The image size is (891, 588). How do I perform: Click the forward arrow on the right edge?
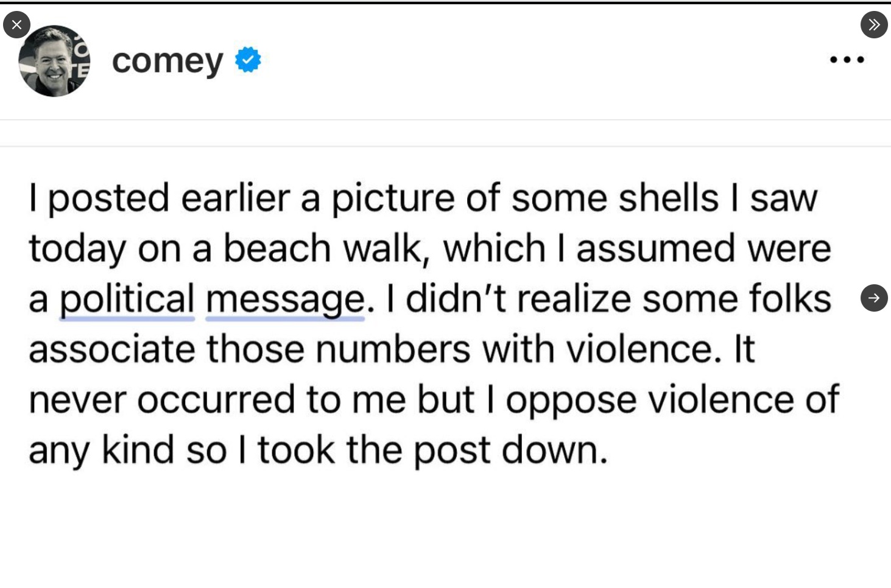coord(874,298)
